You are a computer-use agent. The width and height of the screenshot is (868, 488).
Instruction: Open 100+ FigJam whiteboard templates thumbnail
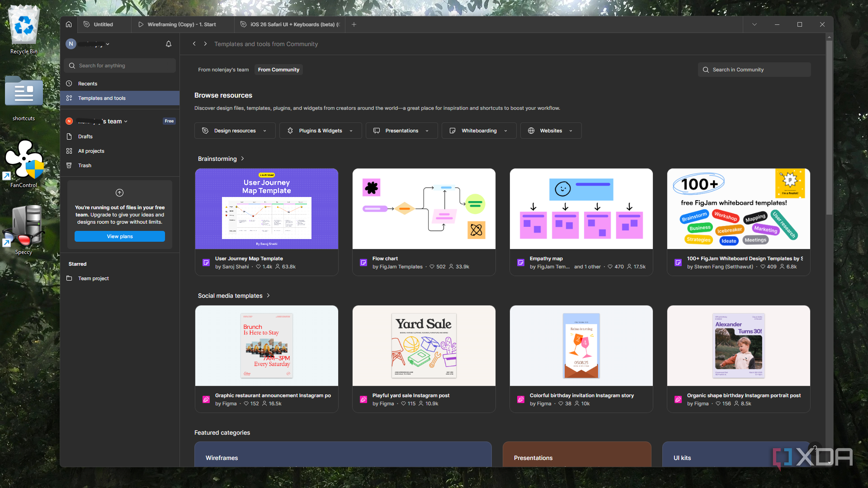[739, 209]
